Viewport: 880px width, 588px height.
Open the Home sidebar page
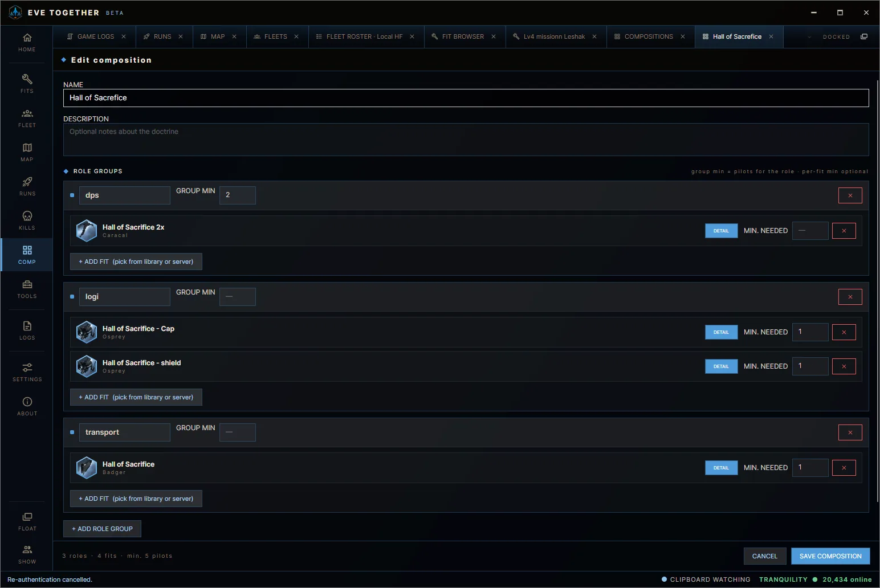27,43
